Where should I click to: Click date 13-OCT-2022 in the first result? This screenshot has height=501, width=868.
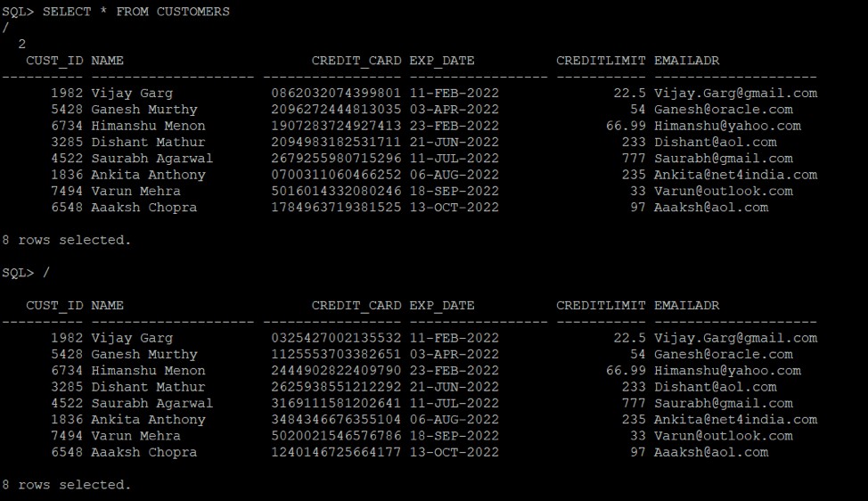[454, 207]
